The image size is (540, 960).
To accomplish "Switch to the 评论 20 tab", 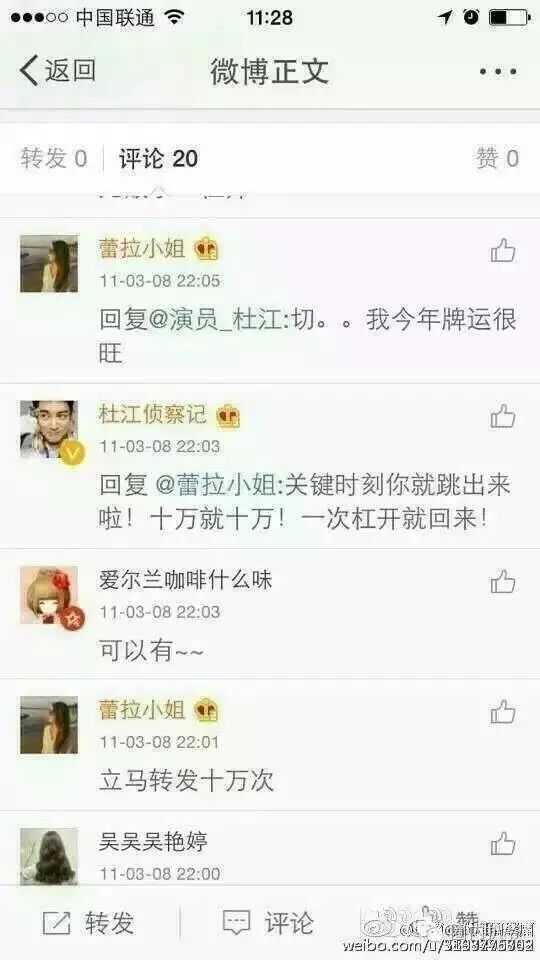I will point(159,159).
